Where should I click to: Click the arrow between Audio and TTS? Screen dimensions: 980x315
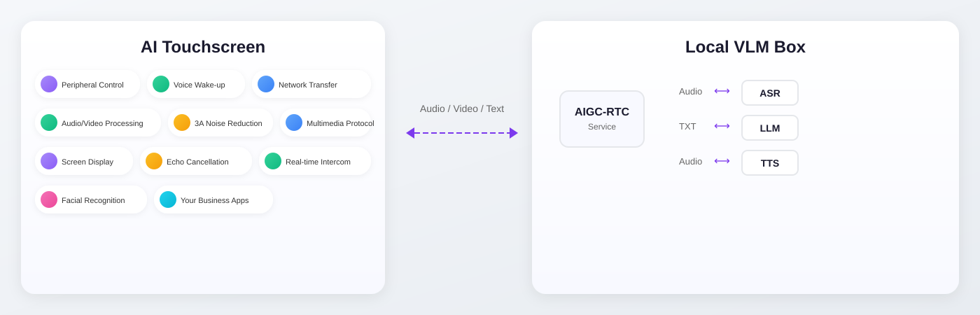(x=722, y=161)
